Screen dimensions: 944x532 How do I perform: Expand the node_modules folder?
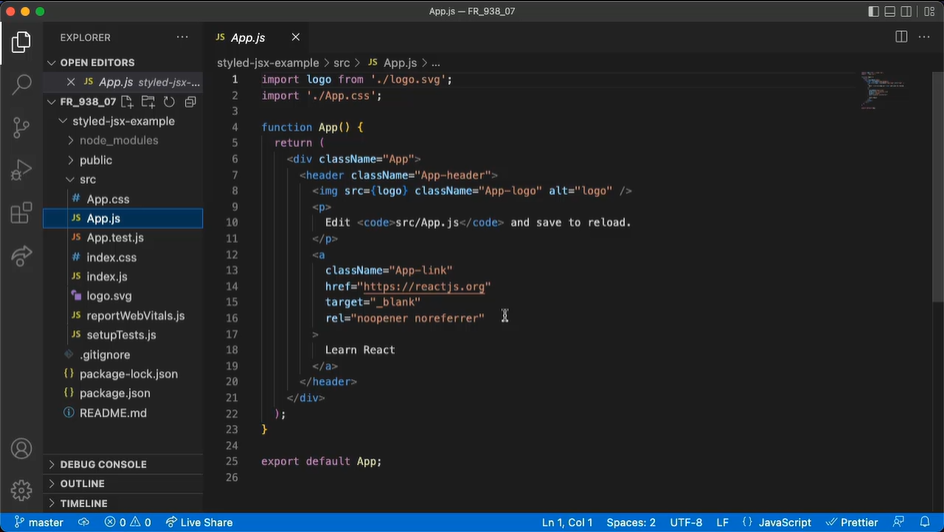pos(123,140)
